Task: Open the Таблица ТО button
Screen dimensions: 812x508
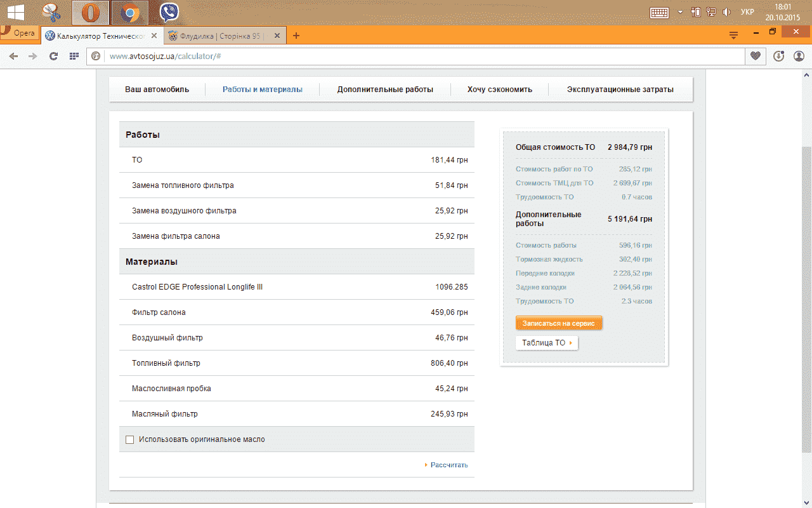Action: click(547, 343)
